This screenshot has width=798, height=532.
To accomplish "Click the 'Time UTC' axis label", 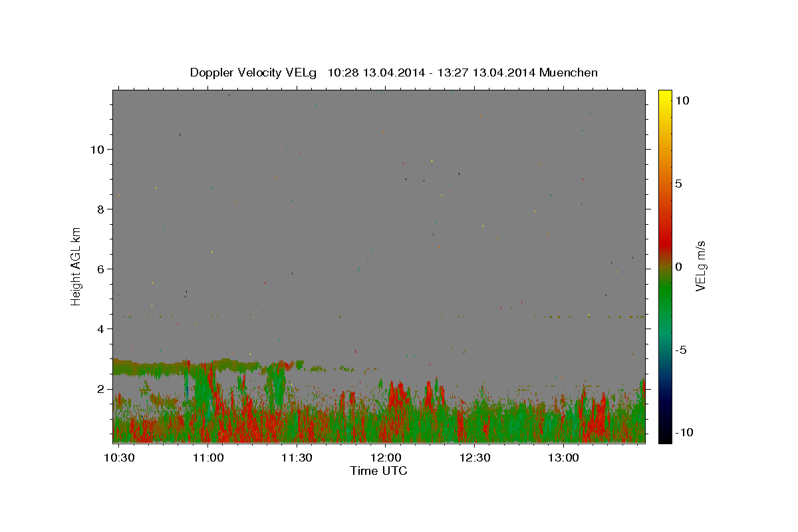I will 378,471.
